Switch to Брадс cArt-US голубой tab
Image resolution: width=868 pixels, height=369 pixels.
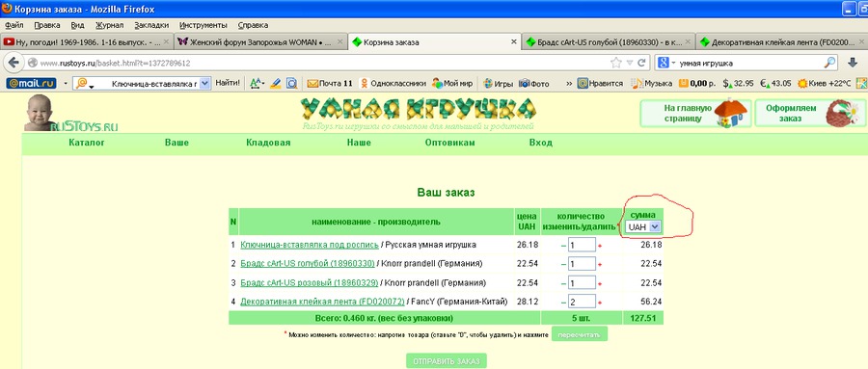[609, 42]
